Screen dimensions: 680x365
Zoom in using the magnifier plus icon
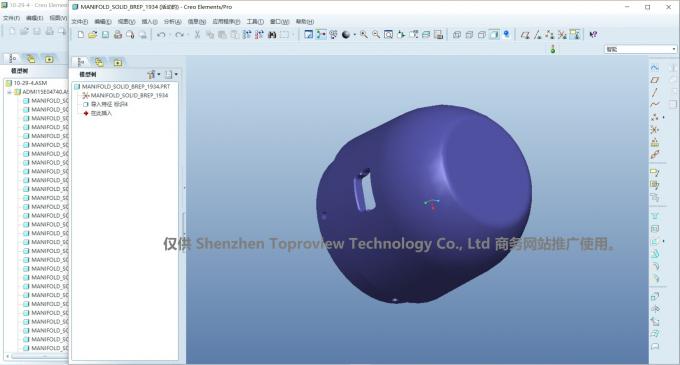364,35
